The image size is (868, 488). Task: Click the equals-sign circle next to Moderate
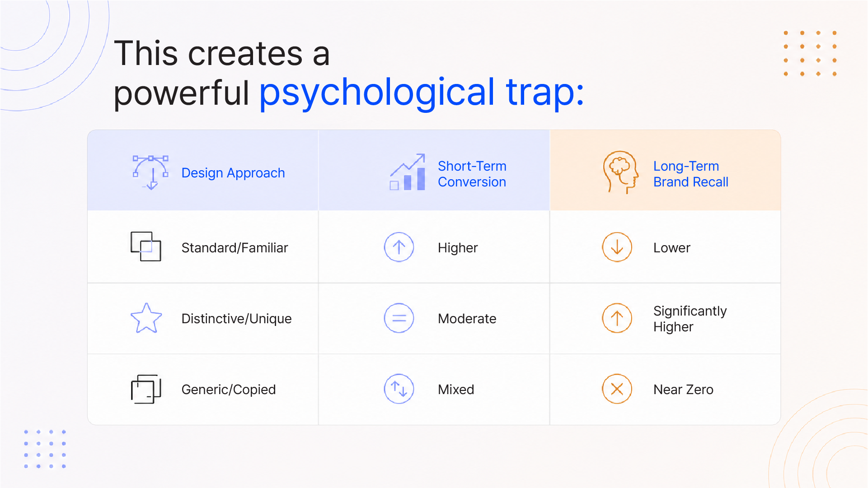click(x=399, y=318)
